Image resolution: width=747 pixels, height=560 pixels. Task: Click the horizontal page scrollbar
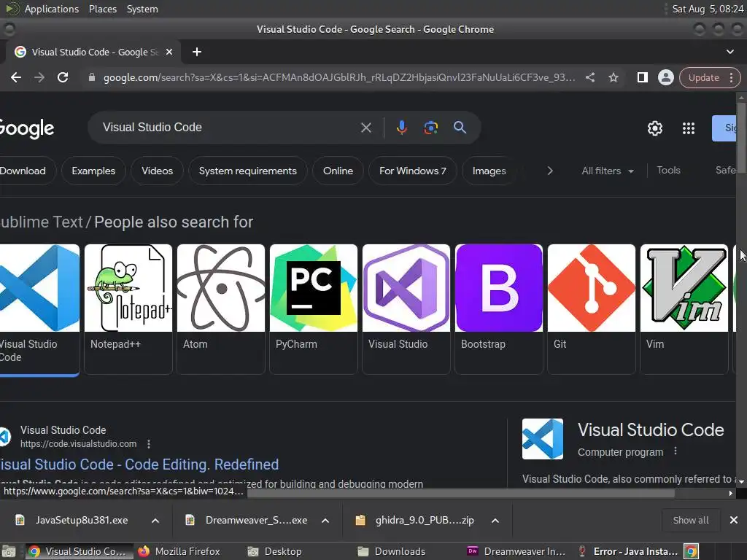click(x=460, y=494)
